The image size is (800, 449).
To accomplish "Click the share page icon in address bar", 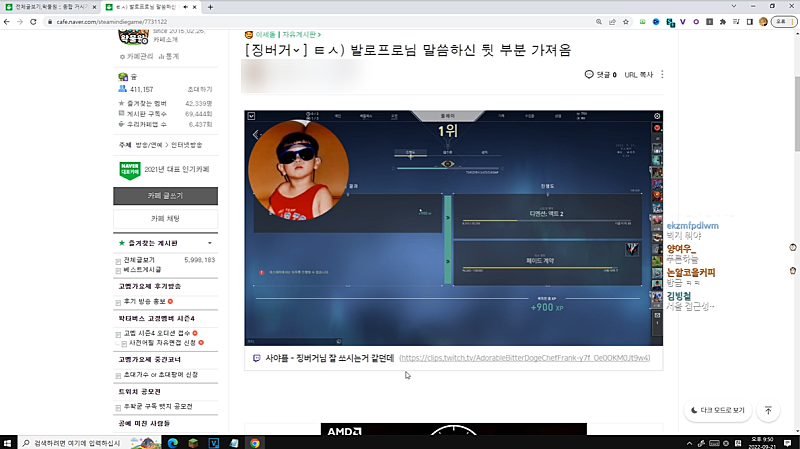I will coord(612,22).
